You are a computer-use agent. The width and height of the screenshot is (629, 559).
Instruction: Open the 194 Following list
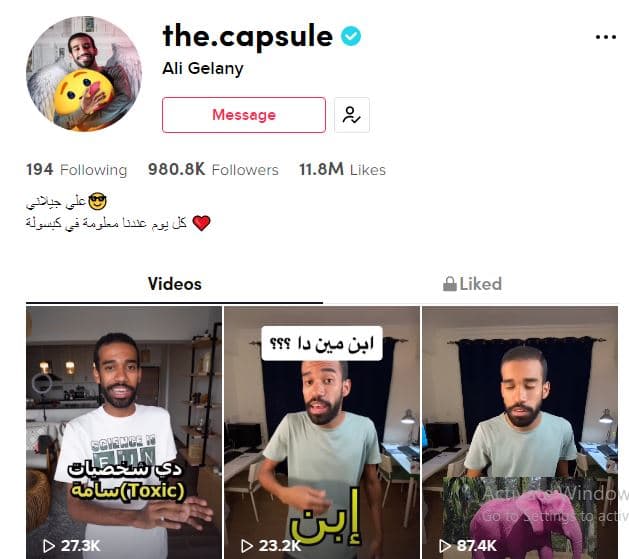point(77,170)
